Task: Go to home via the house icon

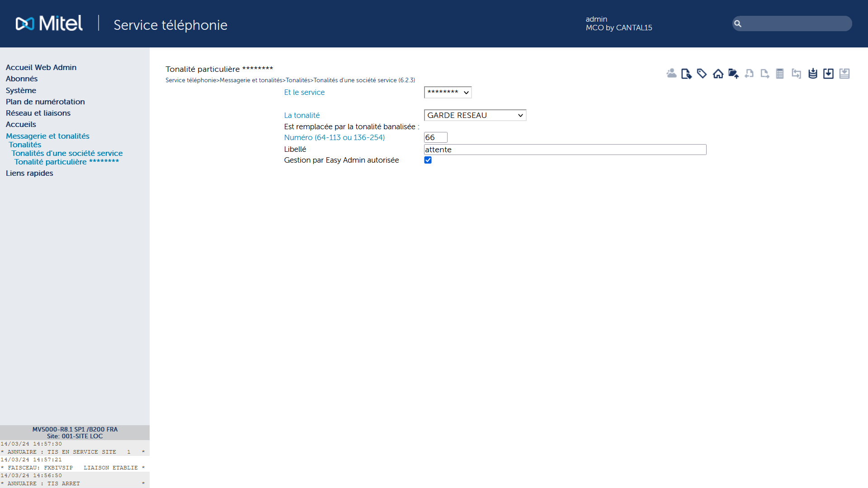Action: point(718,73)
